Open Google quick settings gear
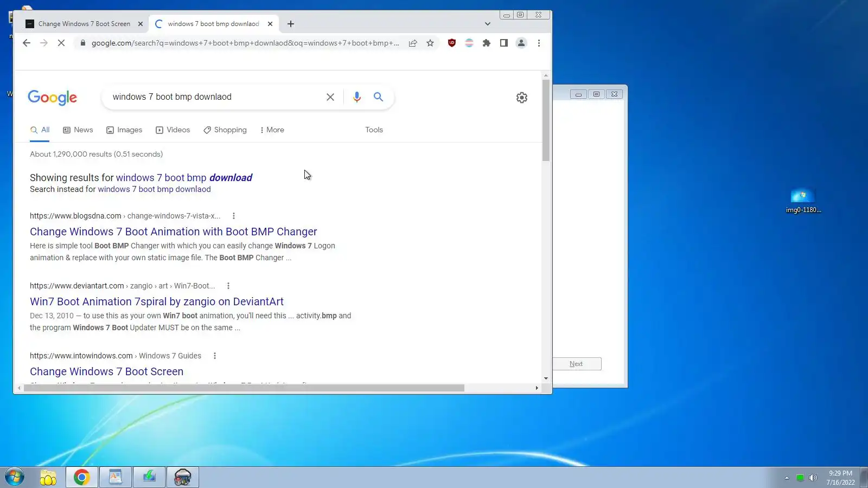Image resolution: width=868 pixels, height=488 pixels. click(x=522, y=98)
